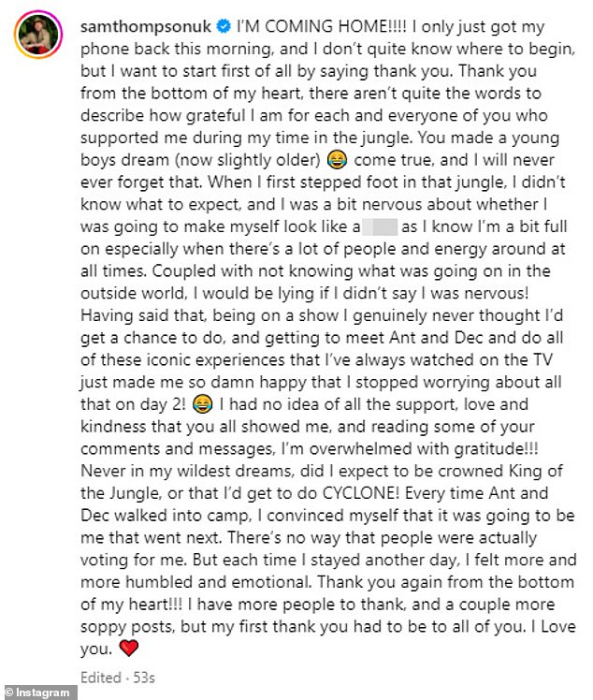Click the phrase 'overwhelmed with gratitude!!!'

[x=424, y=448]
